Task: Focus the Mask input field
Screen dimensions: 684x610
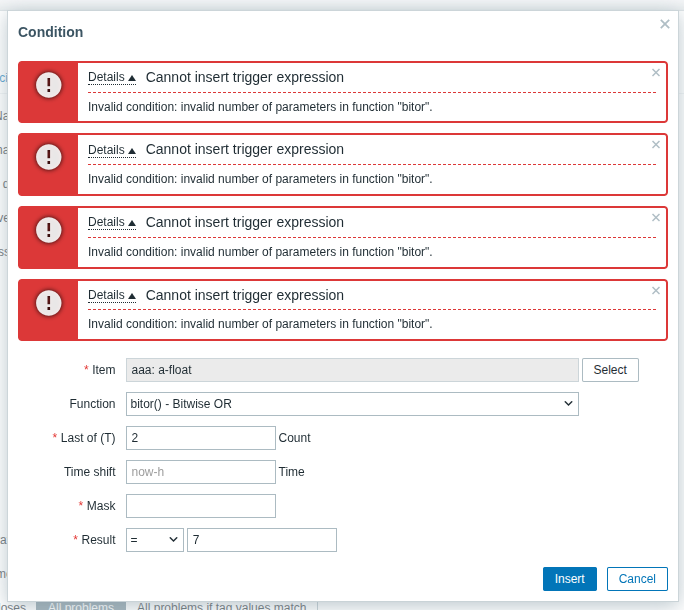Action: pyautogui.click(x=201, y=506)
